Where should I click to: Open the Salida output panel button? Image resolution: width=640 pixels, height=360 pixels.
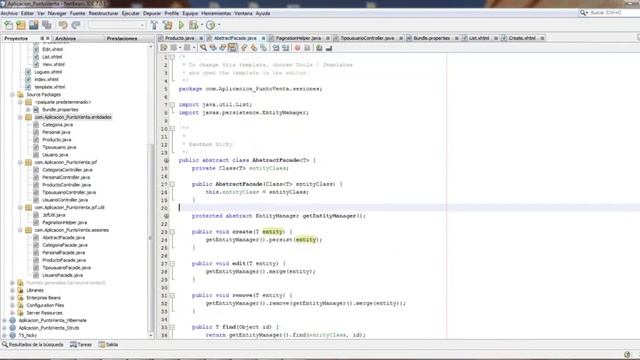point(108,345)
